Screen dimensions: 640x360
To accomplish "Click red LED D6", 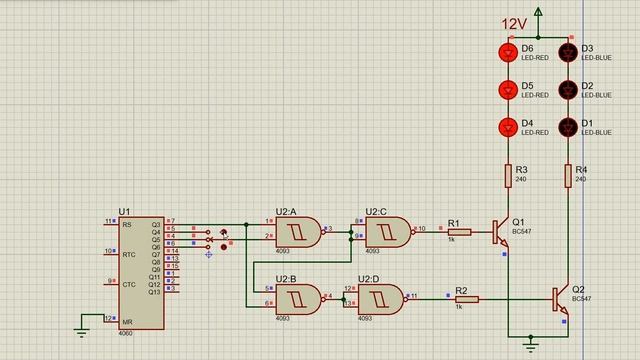I will 508,53.
